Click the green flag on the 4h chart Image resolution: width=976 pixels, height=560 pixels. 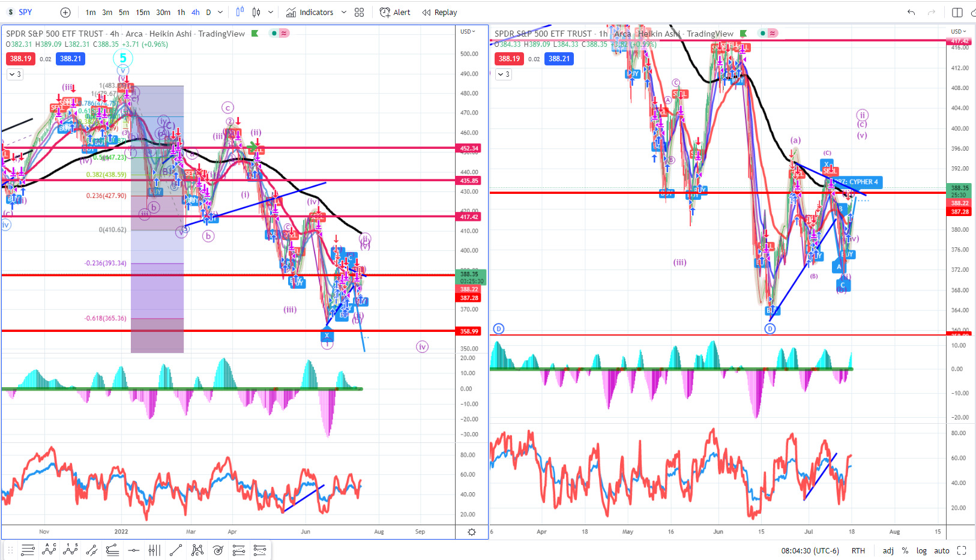(255, 34)
